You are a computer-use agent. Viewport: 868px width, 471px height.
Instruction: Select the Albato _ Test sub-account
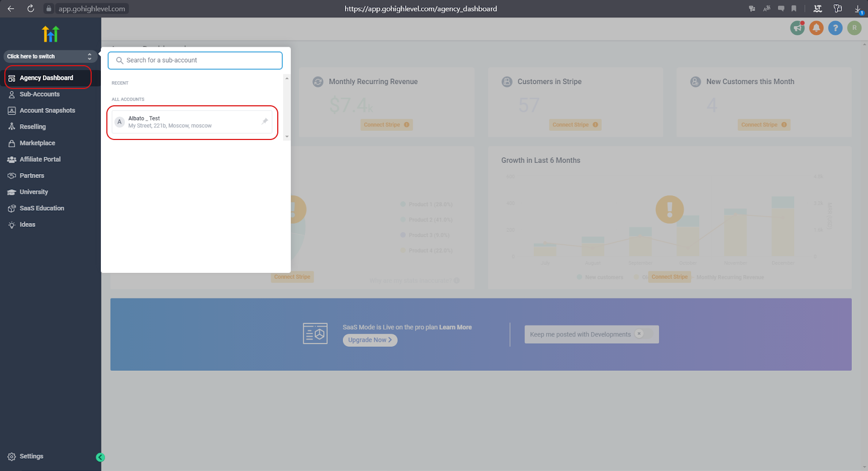click(x=192, y=122)
